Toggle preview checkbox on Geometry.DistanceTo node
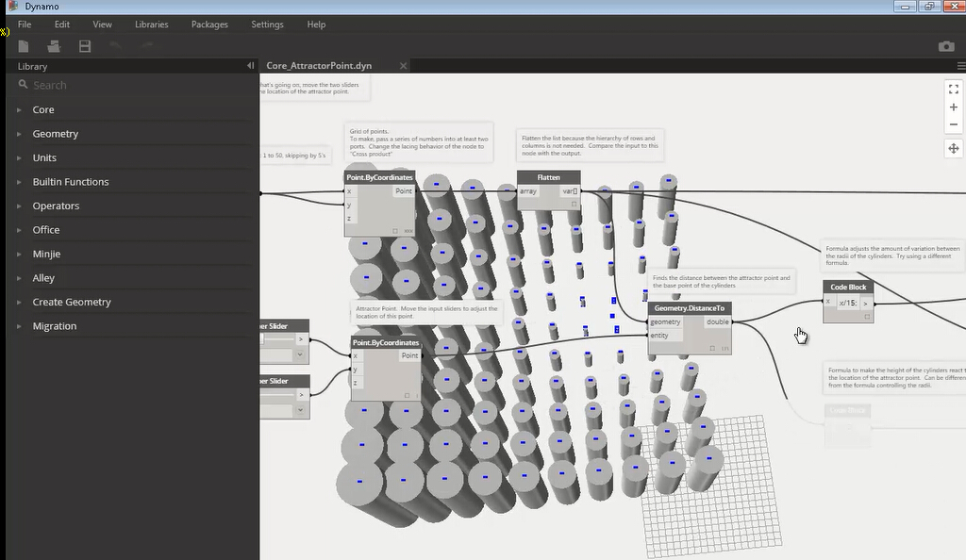This screenshot has height=560, width=966. coord(712,348)
